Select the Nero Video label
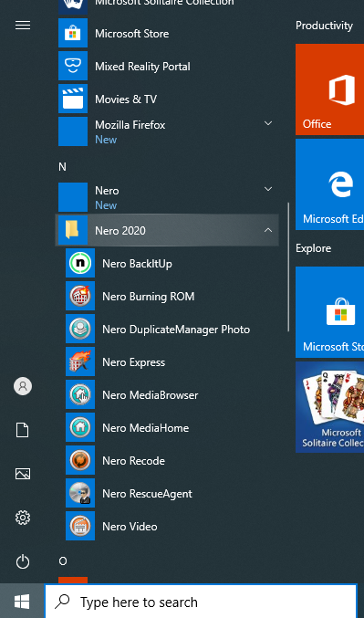Image resolution: width=364 pixels, height=618 pixels. pos(130,526)
